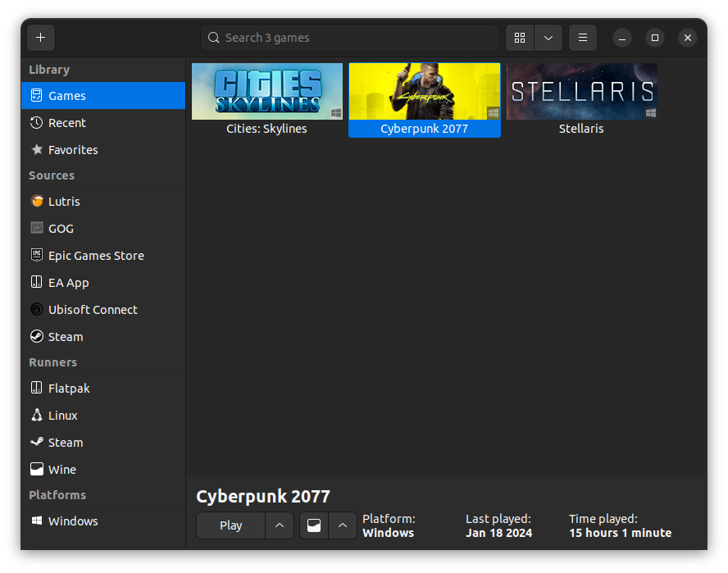The height and width of the screenshot is (573, 728).
Task: Select the Windows platform filter
Action: pyautogui.click(x=103, y=521)
